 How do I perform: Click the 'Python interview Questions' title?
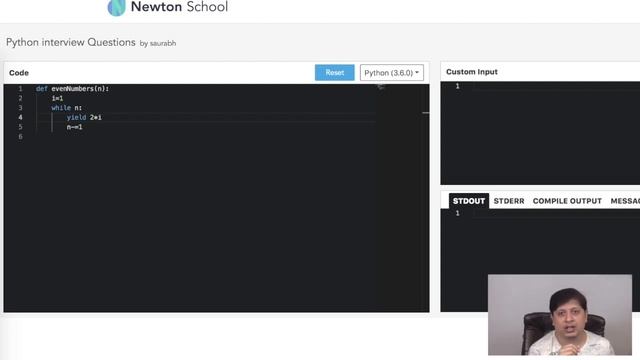(x=71, y=42)
